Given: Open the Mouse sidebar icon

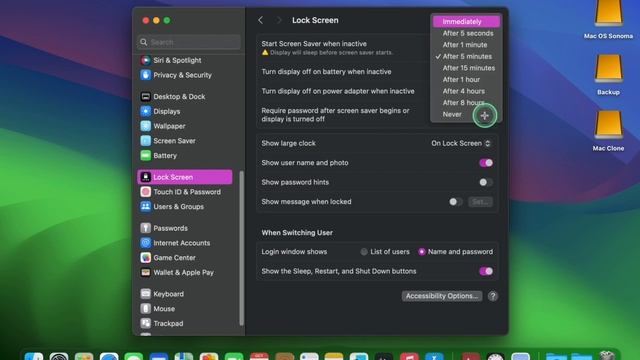Looking at the screenshot, I should point(145,309).
